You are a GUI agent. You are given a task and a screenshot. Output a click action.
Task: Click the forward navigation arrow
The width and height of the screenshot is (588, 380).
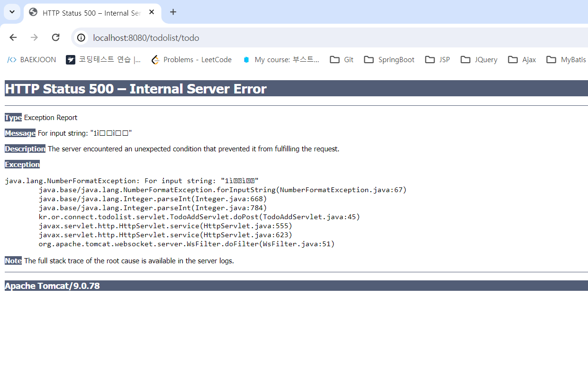coord(34,37)
